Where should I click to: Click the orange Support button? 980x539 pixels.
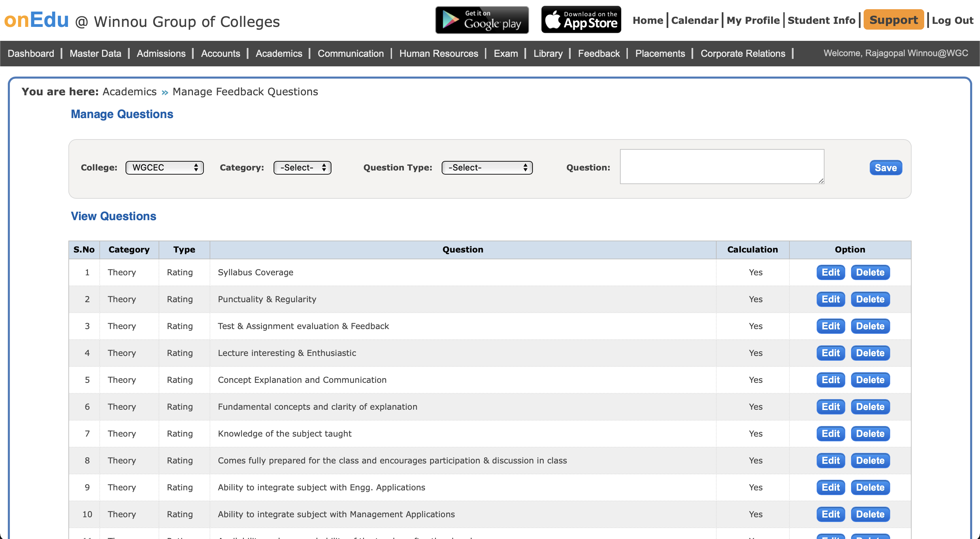click(x=893, y=20)
